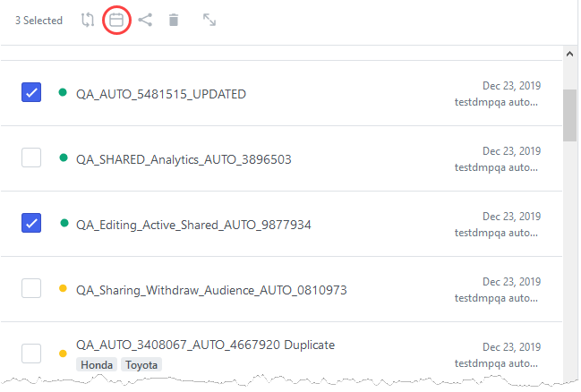Image resolution: width=581 pixels, height=392 pixels.
Task: Check QA_SHARED_Analytics_AUTO_3896503 checkbox
Action: pyautogui.click(x=31, y=158)
